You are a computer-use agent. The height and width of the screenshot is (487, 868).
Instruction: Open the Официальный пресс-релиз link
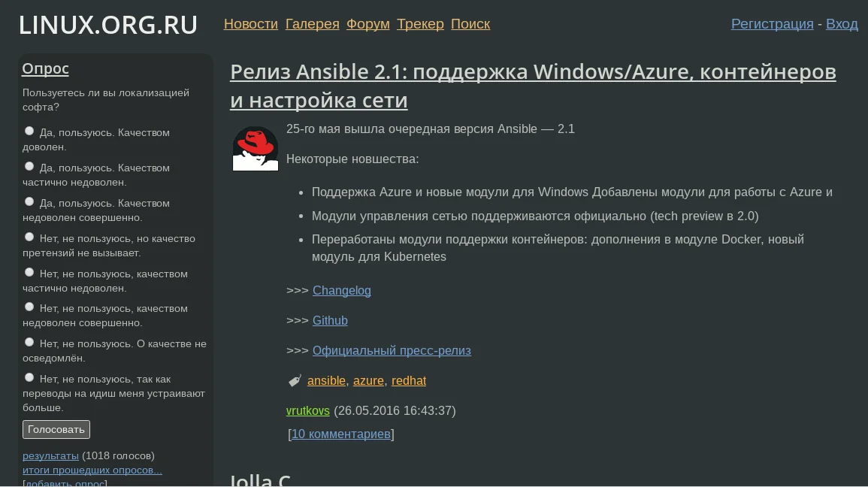(x=392, y=350)
